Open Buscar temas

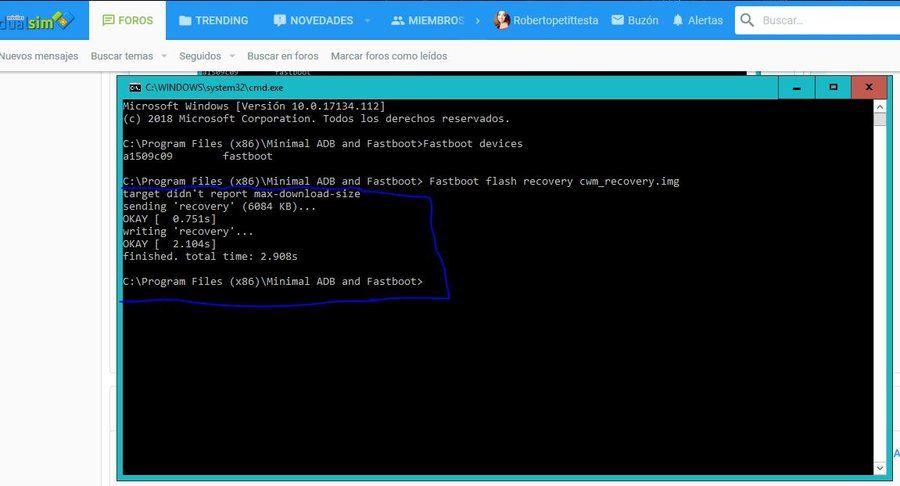pos(122,56)
